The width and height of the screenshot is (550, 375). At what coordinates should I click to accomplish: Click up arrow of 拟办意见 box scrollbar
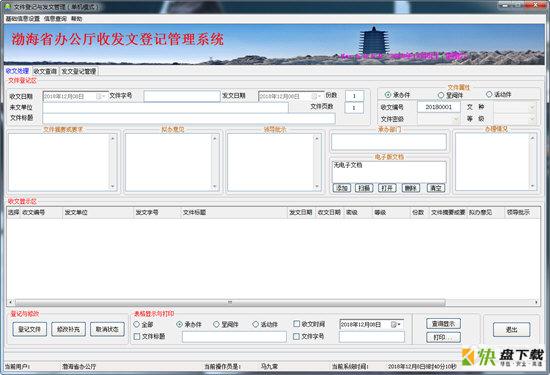coord(215,139)
